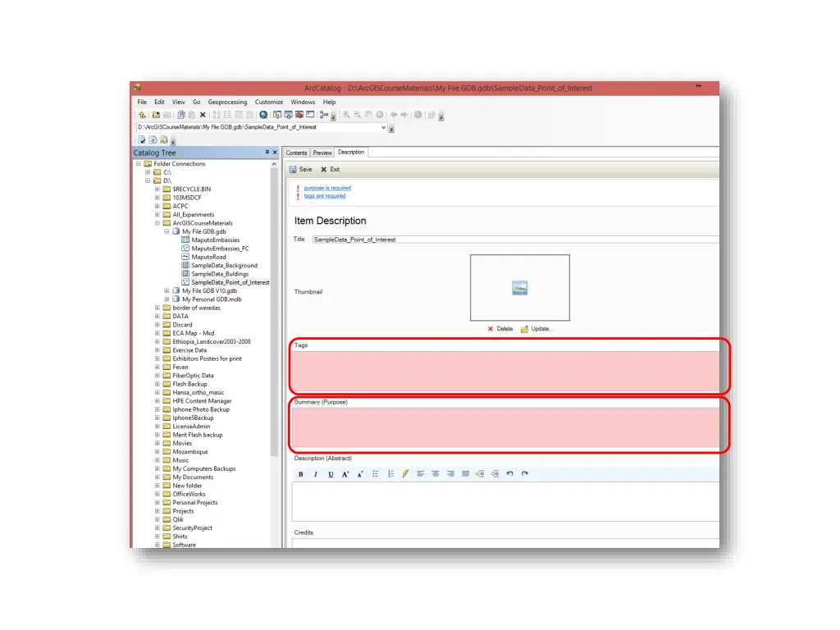Click the thumbnail preview box

tap(519, 288)
